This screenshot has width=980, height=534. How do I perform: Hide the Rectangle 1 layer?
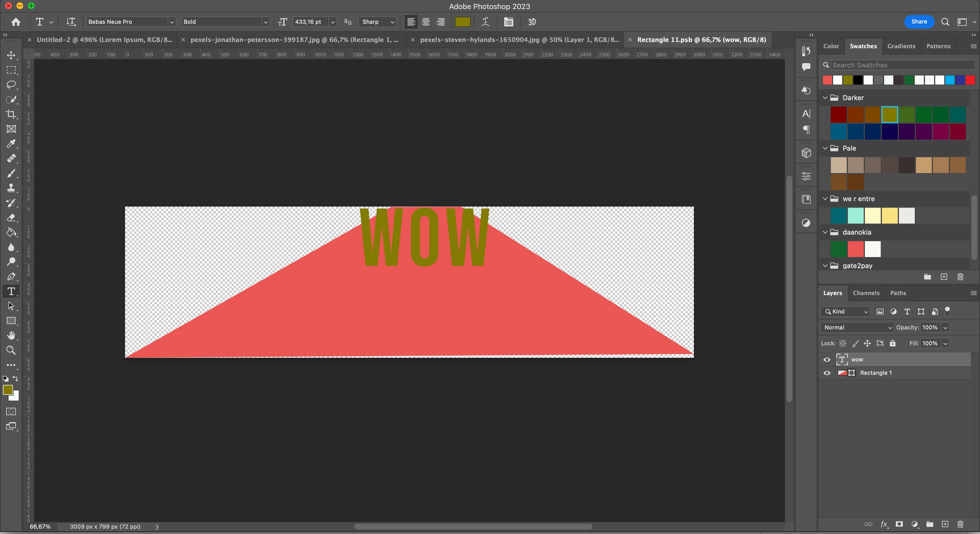coord(827,373)
